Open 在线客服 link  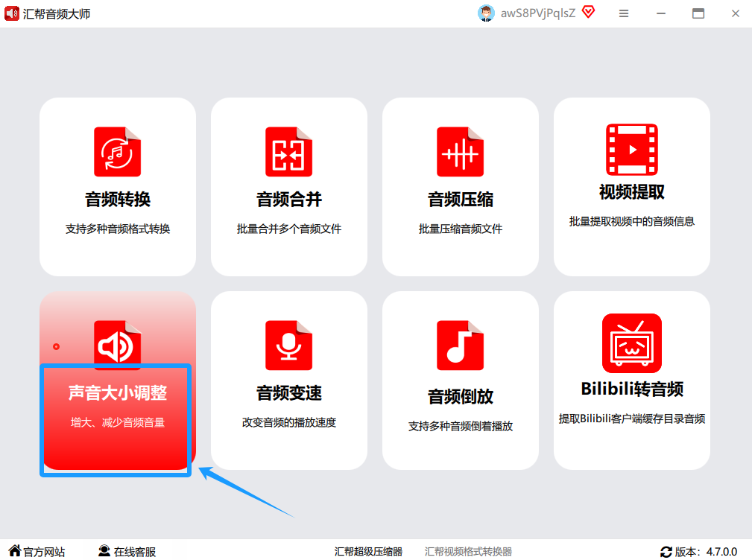click(x=135, y=552)
